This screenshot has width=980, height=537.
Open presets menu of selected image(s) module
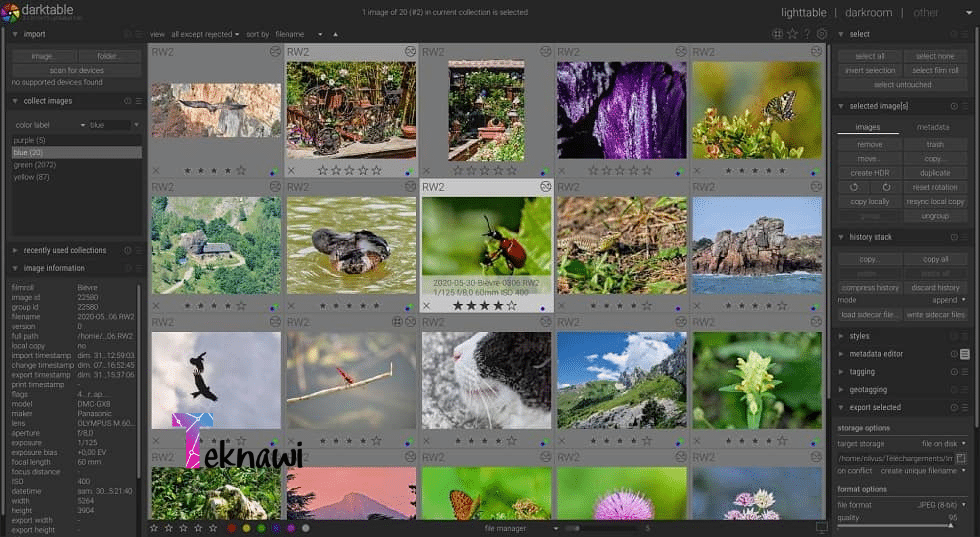click(x=965, y=106)
